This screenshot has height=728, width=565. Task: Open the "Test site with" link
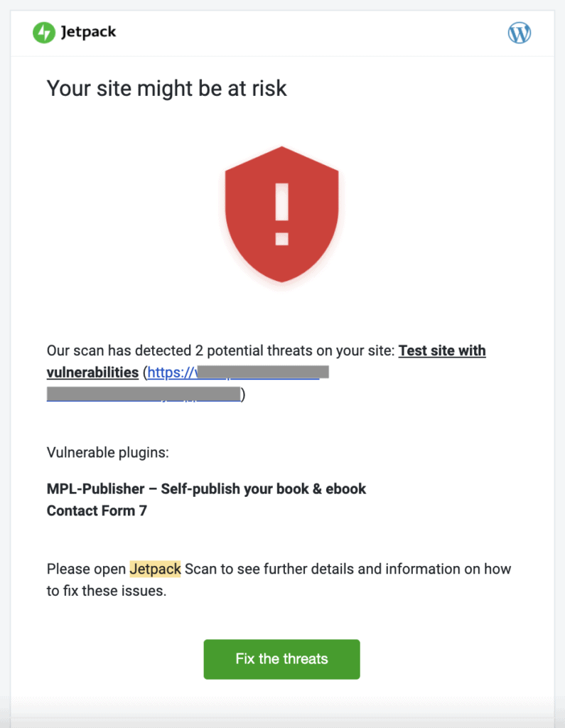click(x=442, y=350)
